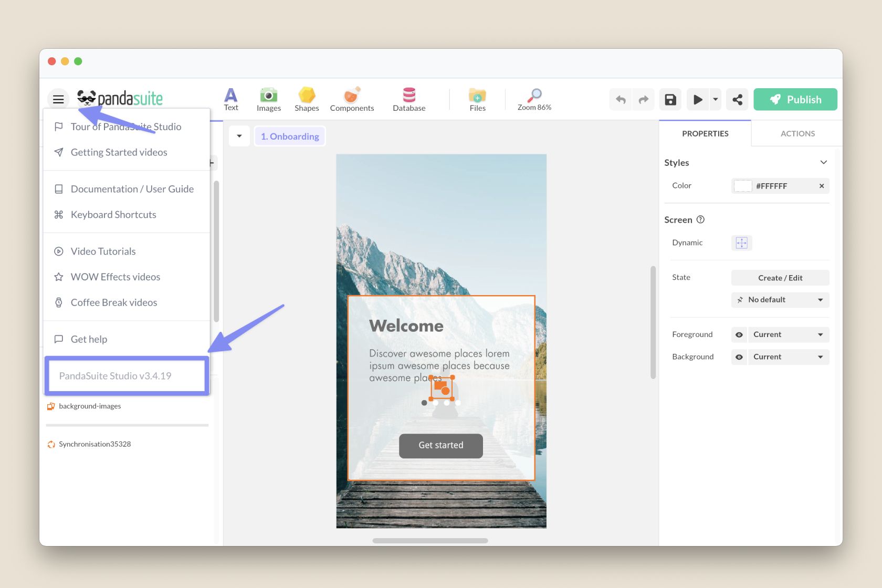Open the No default state dropdown
The image size is (882, 588).
click(780, 300)
